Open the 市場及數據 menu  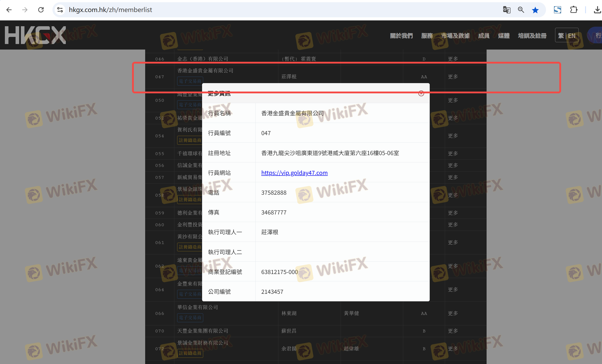click(455, 36)
